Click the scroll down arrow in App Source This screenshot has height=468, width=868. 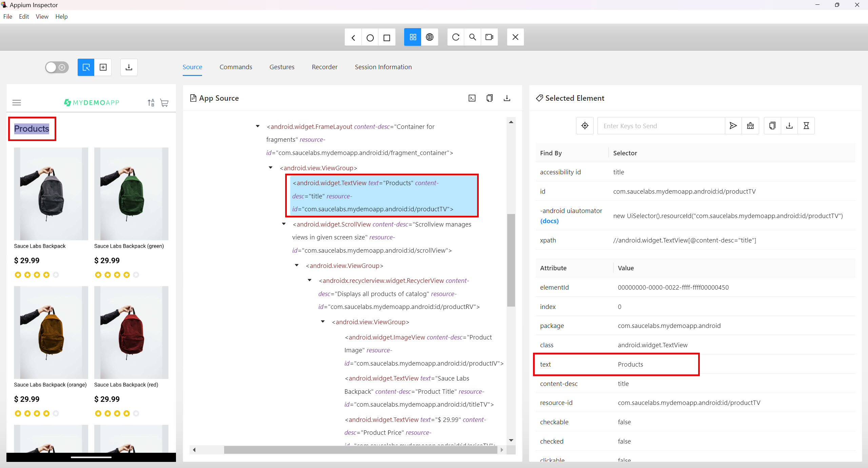tap(511, 440)
